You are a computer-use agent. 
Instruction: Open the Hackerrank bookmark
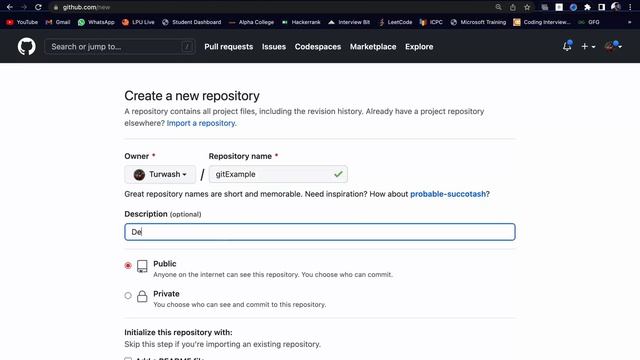(x=301, y=22)
